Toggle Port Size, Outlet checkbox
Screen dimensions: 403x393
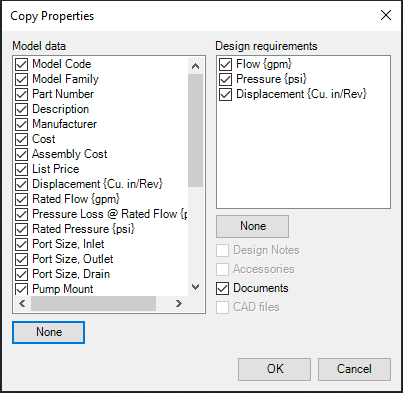pos(21,259)
